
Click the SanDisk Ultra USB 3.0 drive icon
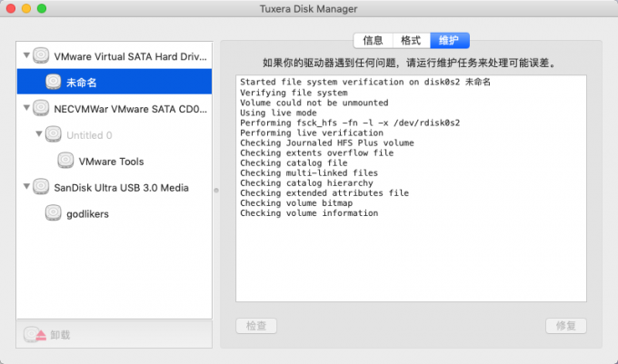pyautogui.click(x=41, y=186)
